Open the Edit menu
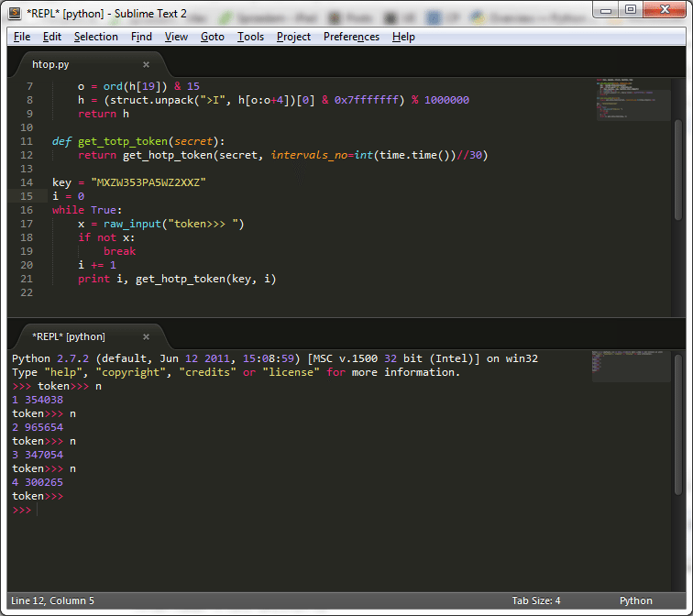 [x=52, y=37]
